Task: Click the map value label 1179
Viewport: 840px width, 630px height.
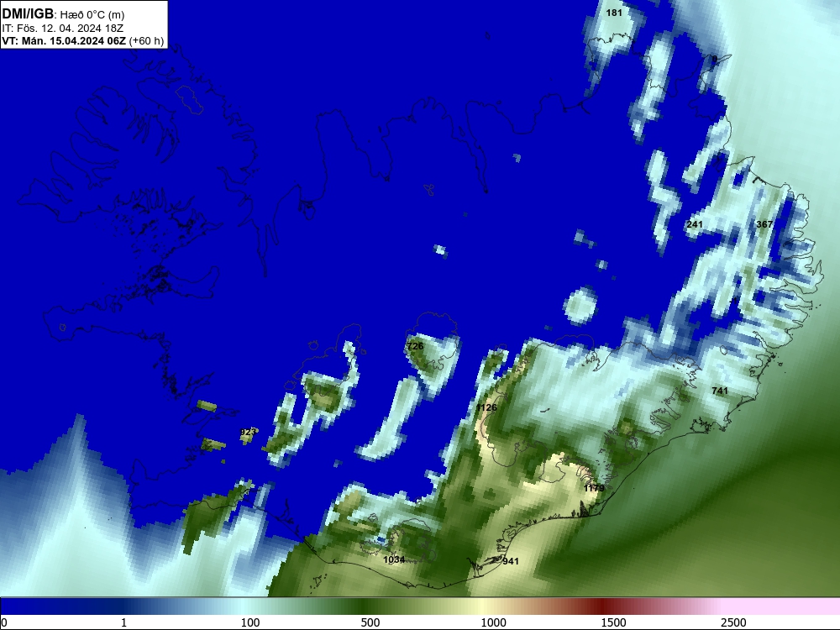Action: coord(594,488)
